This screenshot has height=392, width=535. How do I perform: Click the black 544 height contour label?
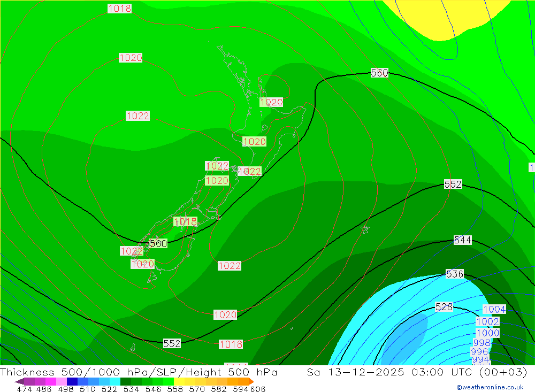463,240
